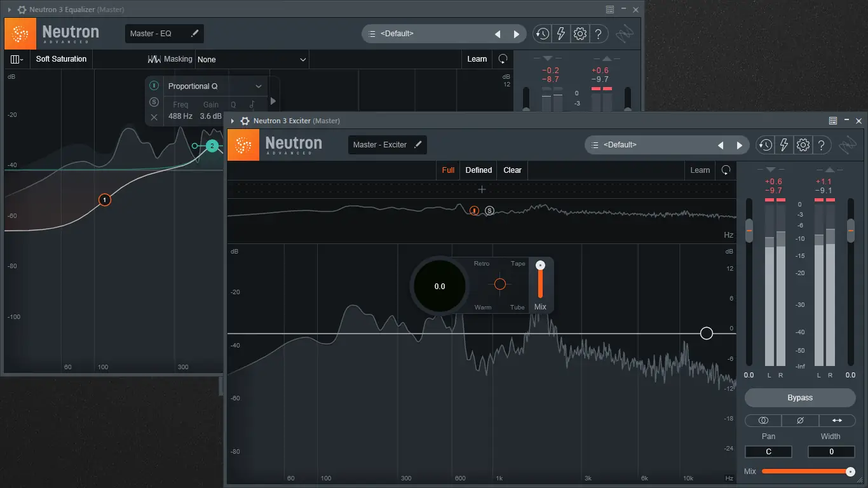Open the help icon in Exciter window

click(822, 145)
